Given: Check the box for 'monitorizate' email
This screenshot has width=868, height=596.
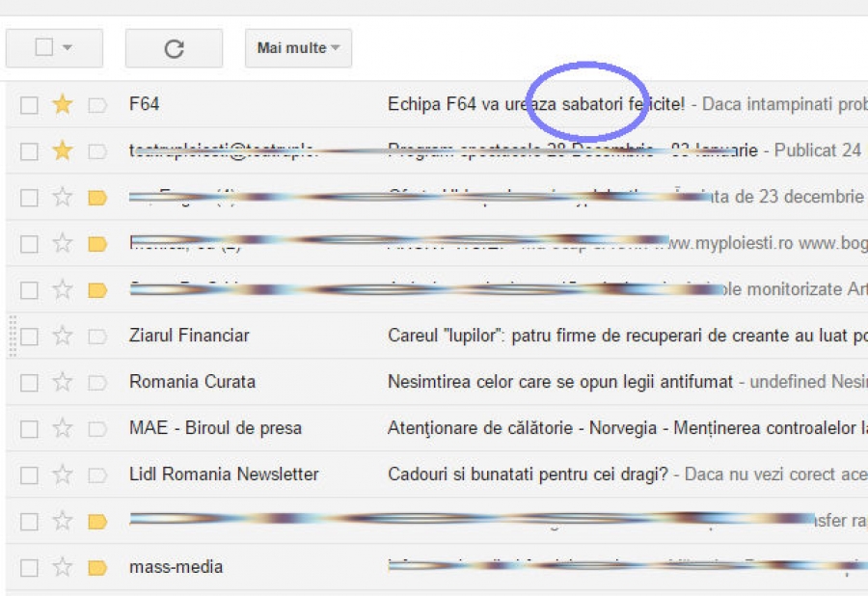Looking at the screenshot, I should click(x=29, y=290).
